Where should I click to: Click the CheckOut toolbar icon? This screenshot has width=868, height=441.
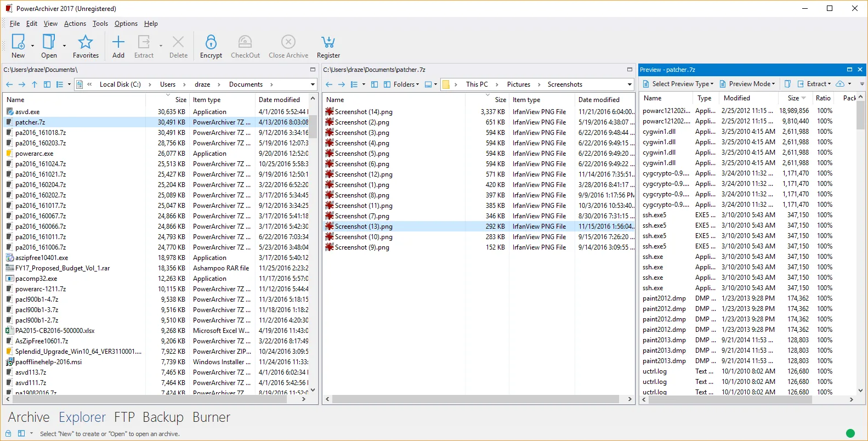[x=245, y=42]
